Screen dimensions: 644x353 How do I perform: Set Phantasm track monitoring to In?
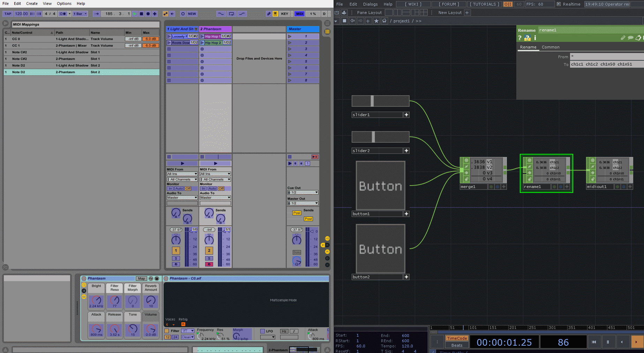[x=203, y=188]
